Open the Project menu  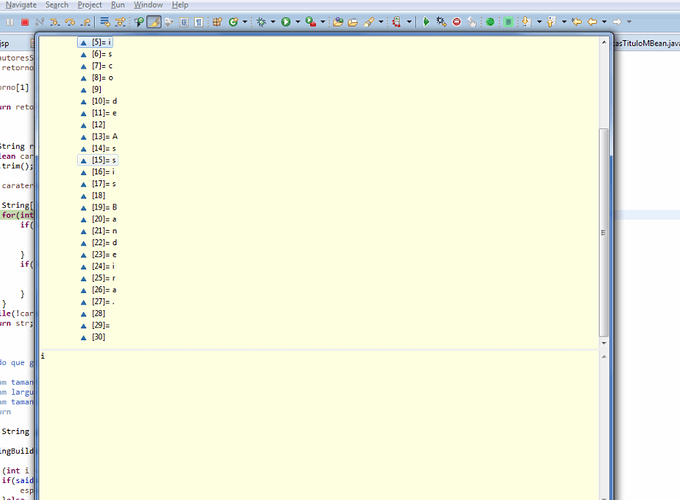coord(90,5)
